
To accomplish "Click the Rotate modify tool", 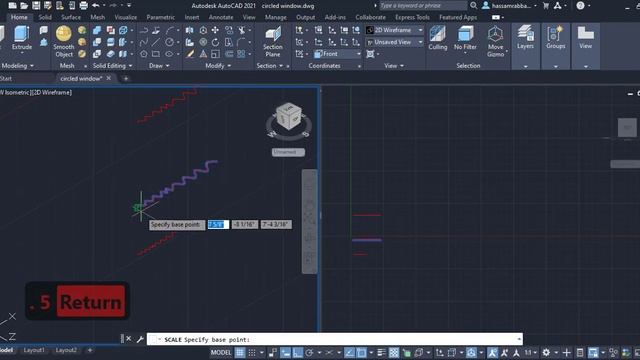I will 215,42.
